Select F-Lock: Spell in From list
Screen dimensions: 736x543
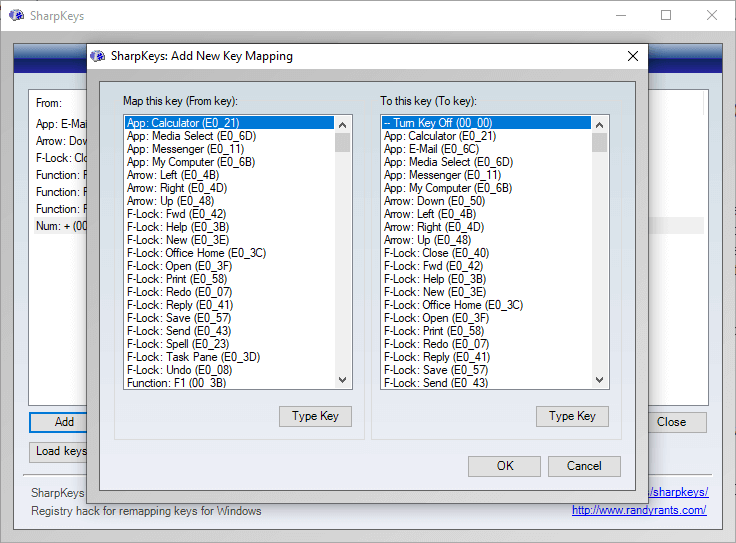coord(230,344)
